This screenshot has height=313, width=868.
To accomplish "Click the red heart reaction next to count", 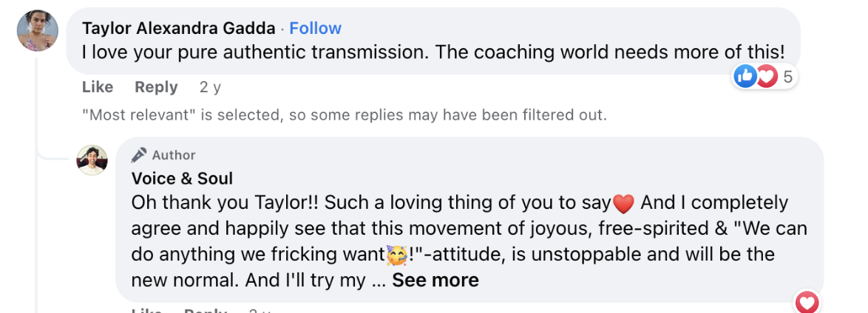I will pyautogui.click(x=767, y=76).
